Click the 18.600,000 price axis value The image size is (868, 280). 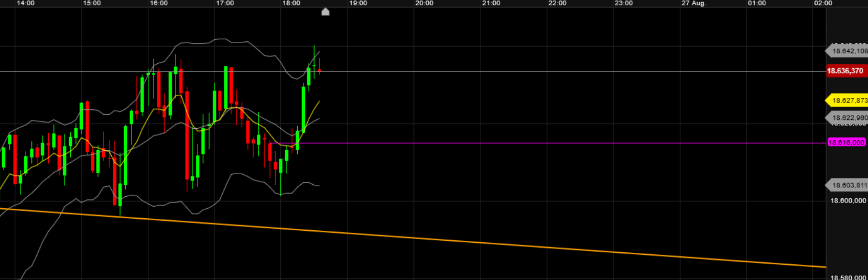[x=849, y=200]
